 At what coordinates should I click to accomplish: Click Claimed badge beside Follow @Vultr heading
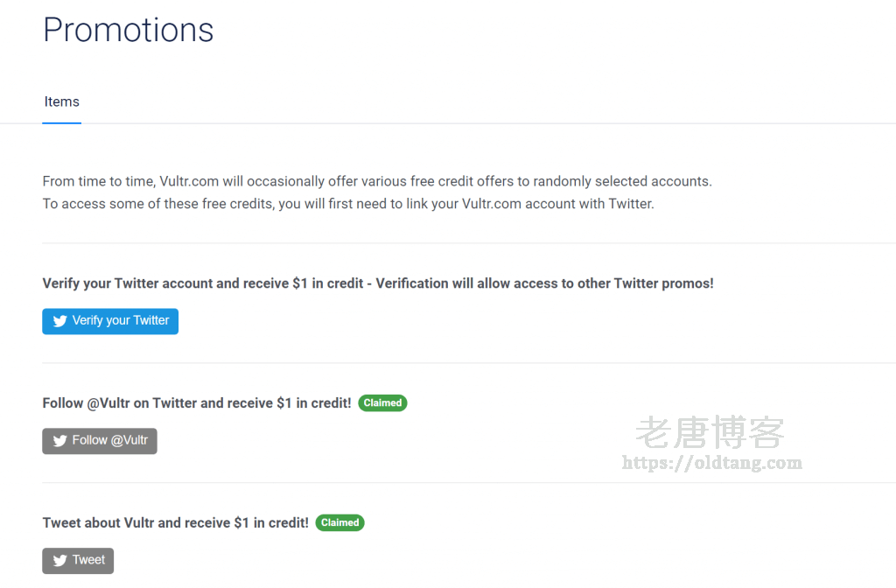click(382, 402)
